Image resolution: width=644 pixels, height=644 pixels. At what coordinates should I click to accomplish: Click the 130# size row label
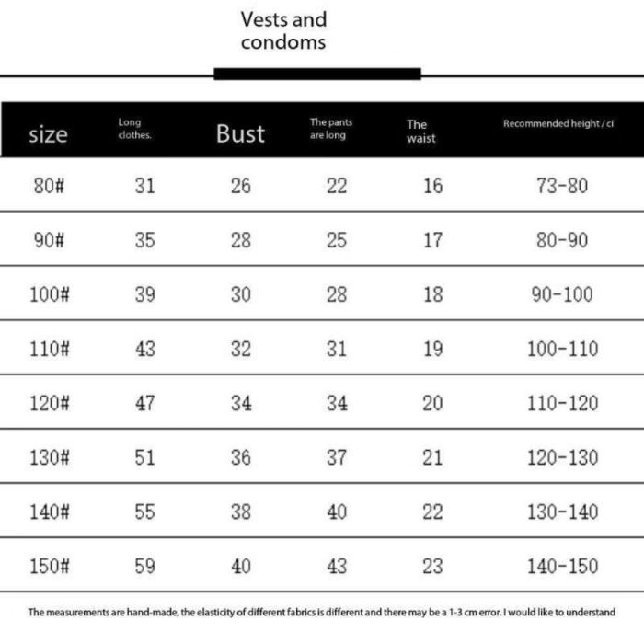(48, 457)
